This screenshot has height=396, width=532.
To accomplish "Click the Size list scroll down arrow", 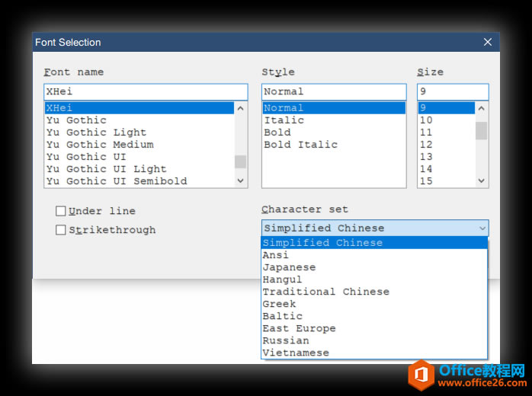I will coord(482,181).
